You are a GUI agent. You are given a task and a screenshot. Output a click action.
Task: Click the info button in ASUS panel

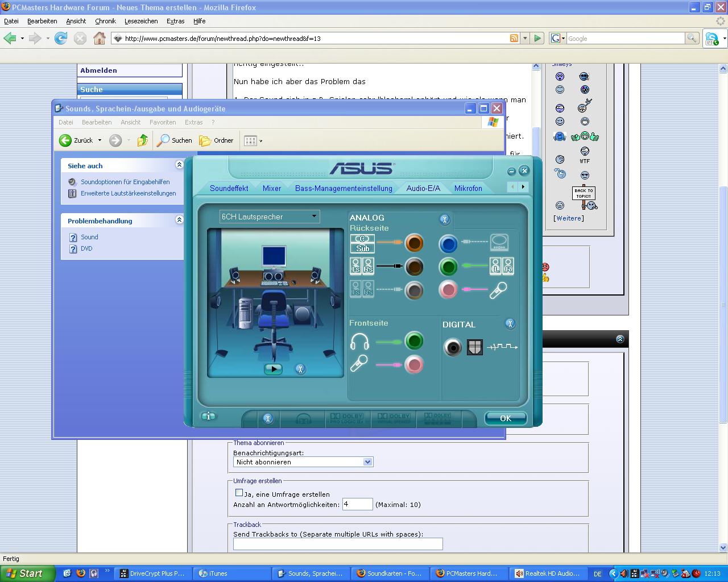209,417
